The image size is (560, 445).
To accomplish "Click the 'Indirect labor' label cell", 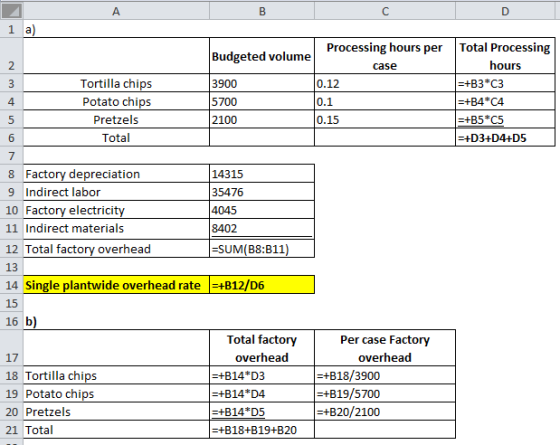I will pyautogui.click(x=116, y=192).
